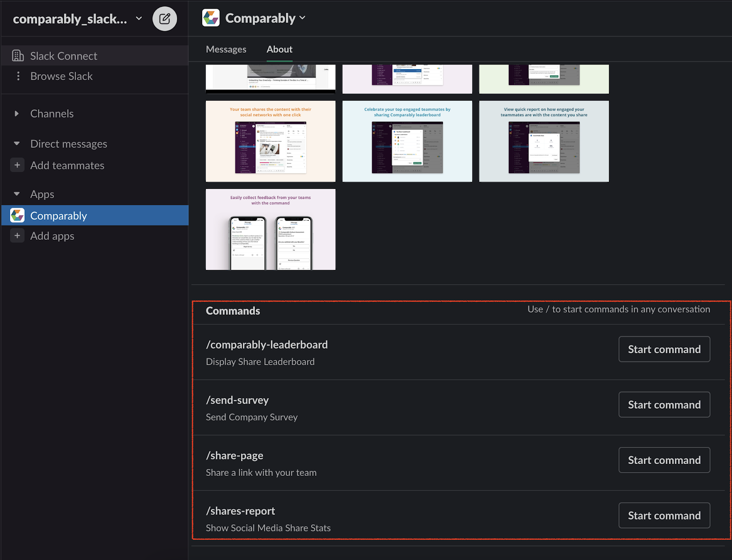Start the /send-survey command
This screenshot has width=732, height=560.
coord(664,404)
